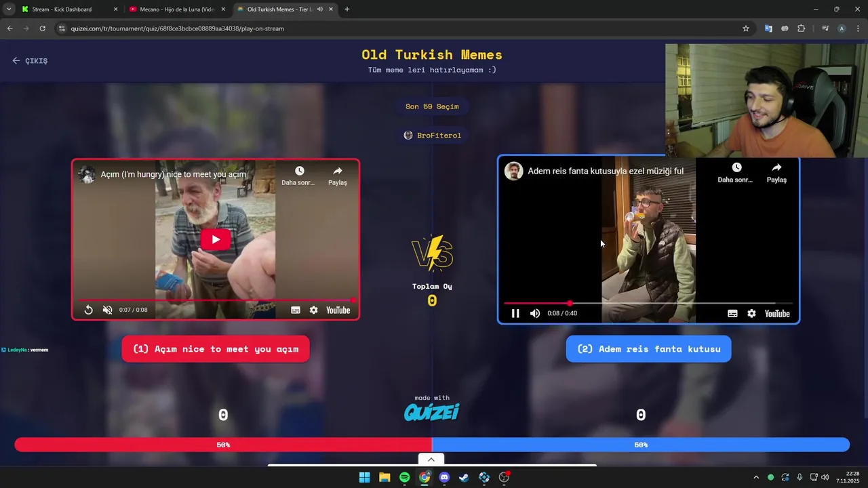Replay the left Açım video

88,310
